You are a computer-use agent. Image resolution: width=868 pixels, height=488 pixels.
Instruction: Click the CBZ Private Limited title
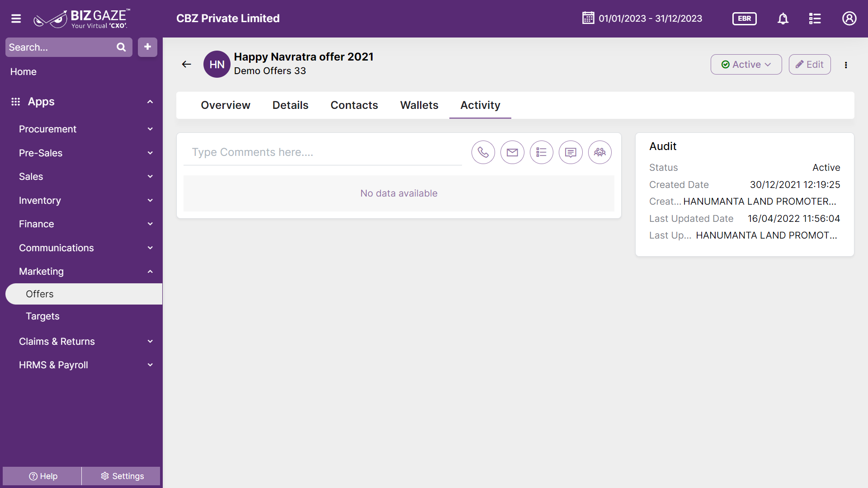228,19
